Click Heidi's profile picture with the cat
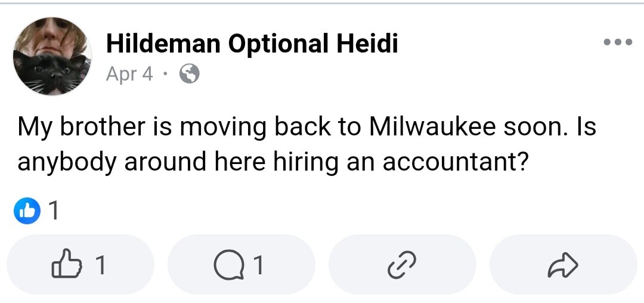644x303 pixels. click(52, 56)
